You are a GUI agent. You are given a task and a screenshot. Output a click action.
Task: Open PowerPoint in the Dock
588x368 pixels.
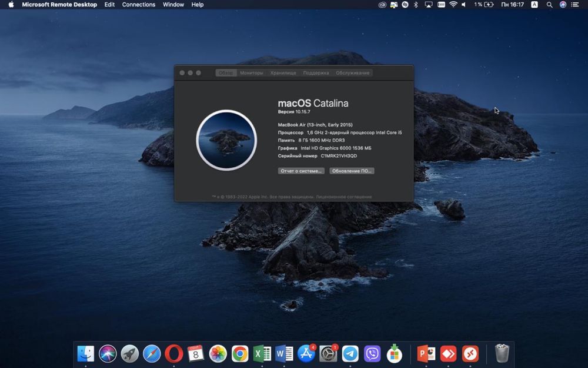(426, 353)
